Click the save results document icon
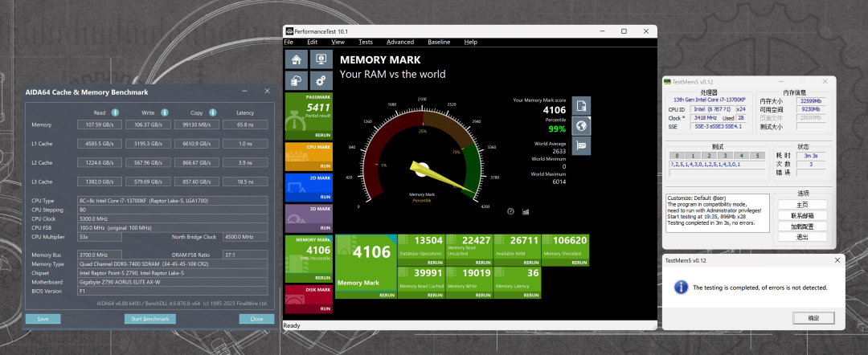 pos(581,105)
